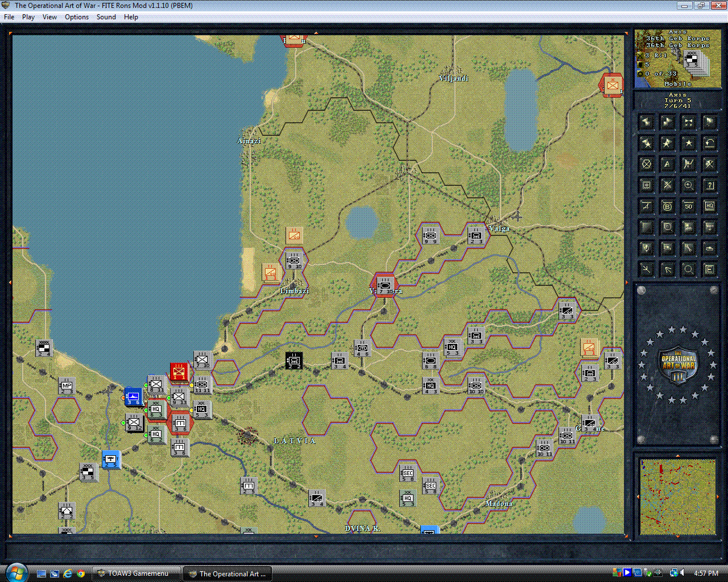Zoom in using the magnifier plus icon
This screenshot has width=728, height=582.
(688, 185)
